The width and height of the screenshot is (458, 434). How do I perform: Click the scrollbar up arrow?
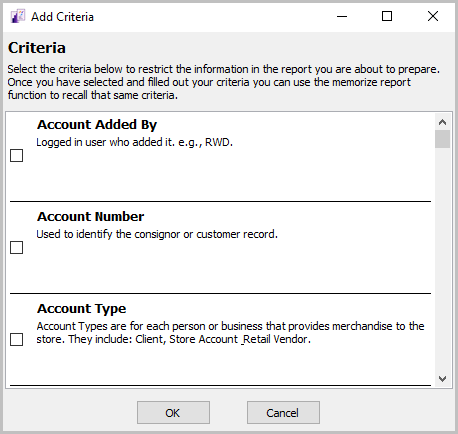tap(442, 122)
